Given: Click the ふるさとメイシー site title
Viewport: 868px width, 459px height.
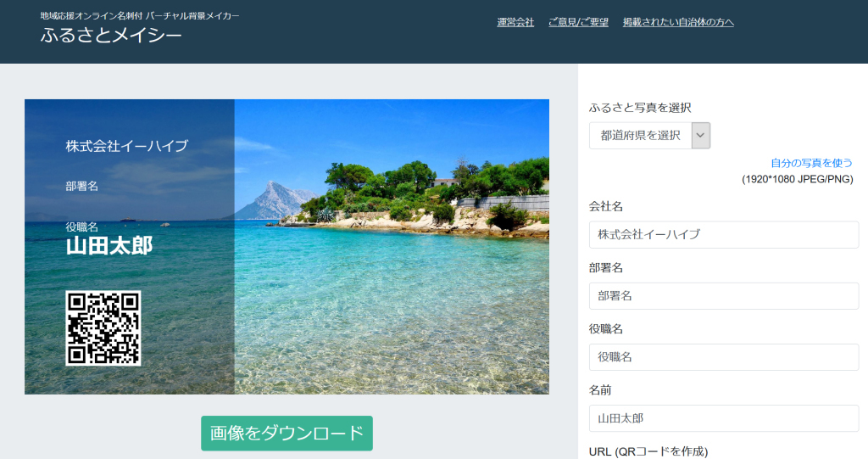Looking at the screenshot, I should (x=111, y=36).
